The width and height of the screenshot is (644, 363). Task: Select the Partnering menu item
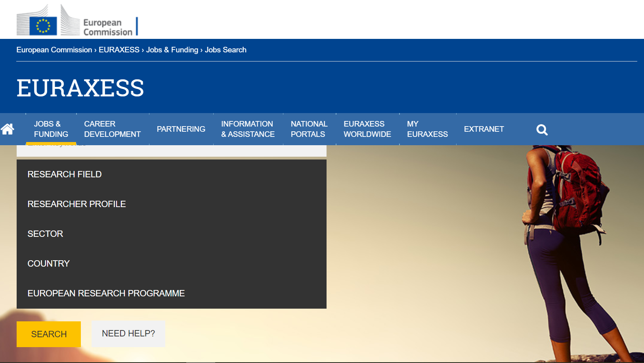pos(181,129)
